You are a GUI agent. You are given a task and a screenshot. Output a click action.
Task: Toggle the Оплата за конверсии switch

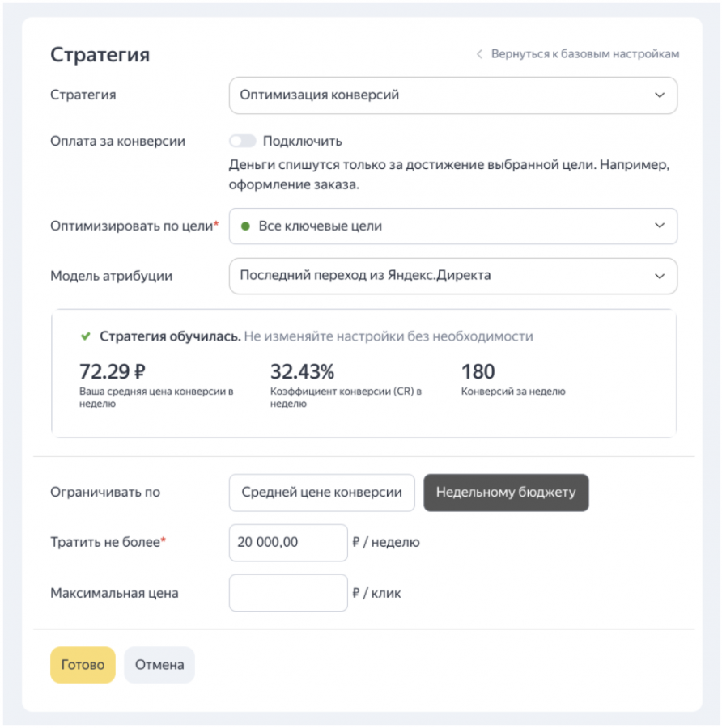[243, 141]
